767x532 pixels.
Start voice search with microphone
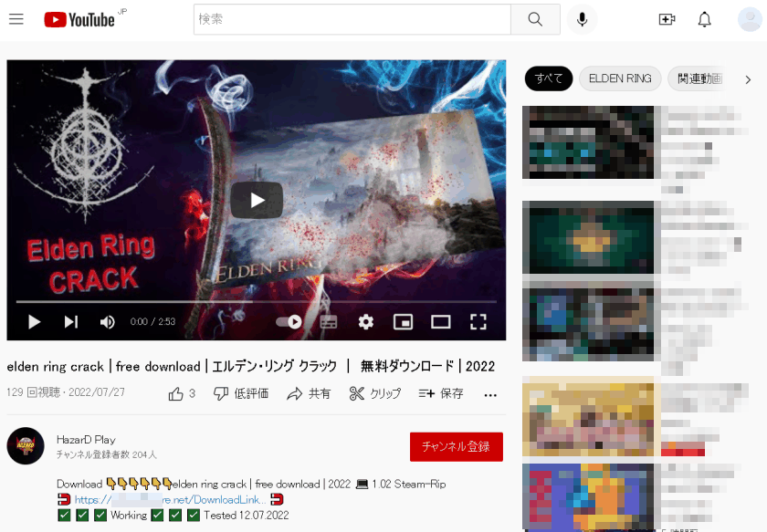pos(582,19)
